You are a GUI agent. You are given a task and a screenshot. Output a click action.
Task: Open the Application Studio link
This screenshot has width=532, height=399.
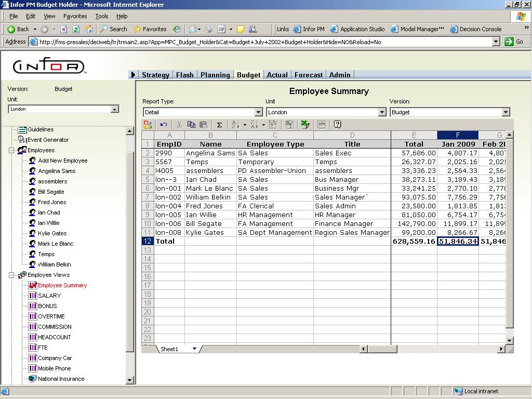(x=357, y=29)
